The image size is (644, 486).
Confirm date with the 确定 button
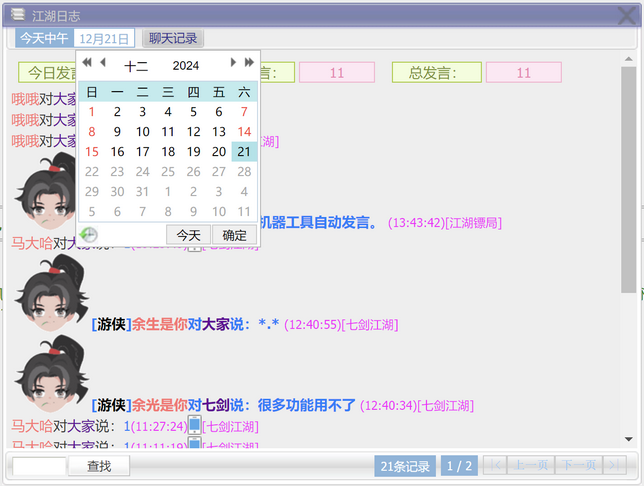(235, 235)
